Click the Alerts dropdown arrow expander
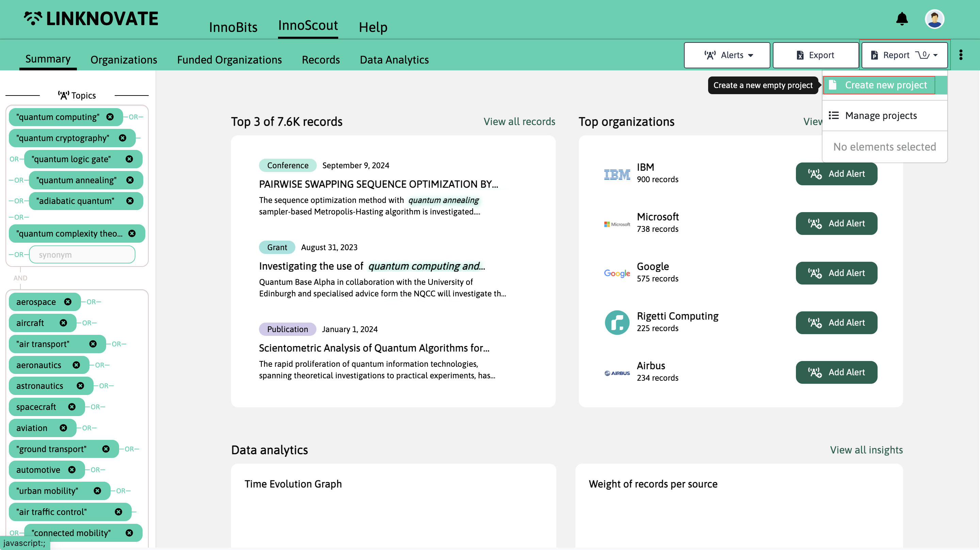This screenshot has width=980, height=550. coord(753,55)
